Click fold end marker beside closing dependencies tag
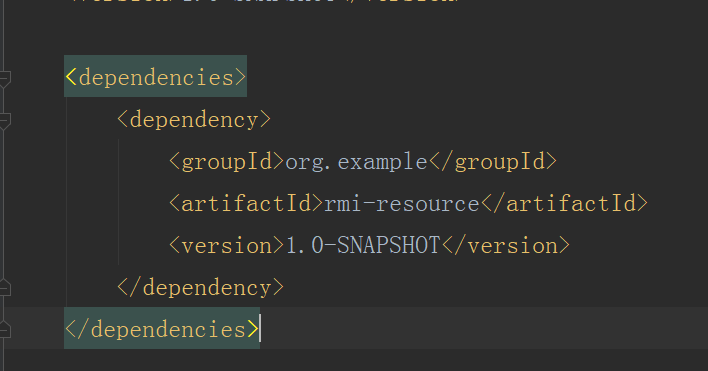Viewport: 708px width, 371px height. (x=5, y=329)
